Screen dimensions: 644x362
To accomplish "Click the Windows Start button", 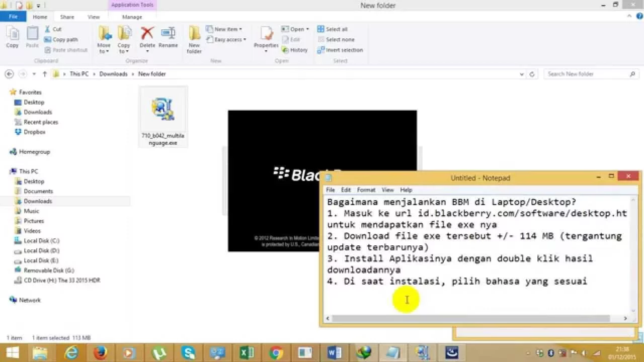I will point(13,353).
